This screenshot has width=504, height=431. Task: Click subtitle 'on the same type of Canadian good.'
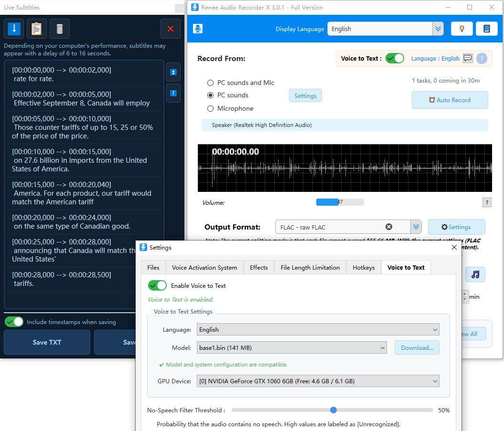(72, 226)
